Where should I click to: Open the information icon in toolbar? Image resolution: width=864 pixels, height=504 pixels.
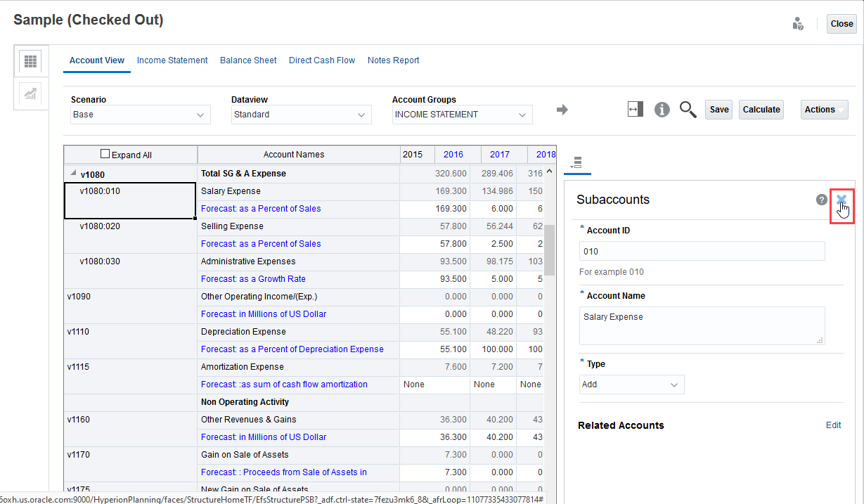(x=662, y=110)
